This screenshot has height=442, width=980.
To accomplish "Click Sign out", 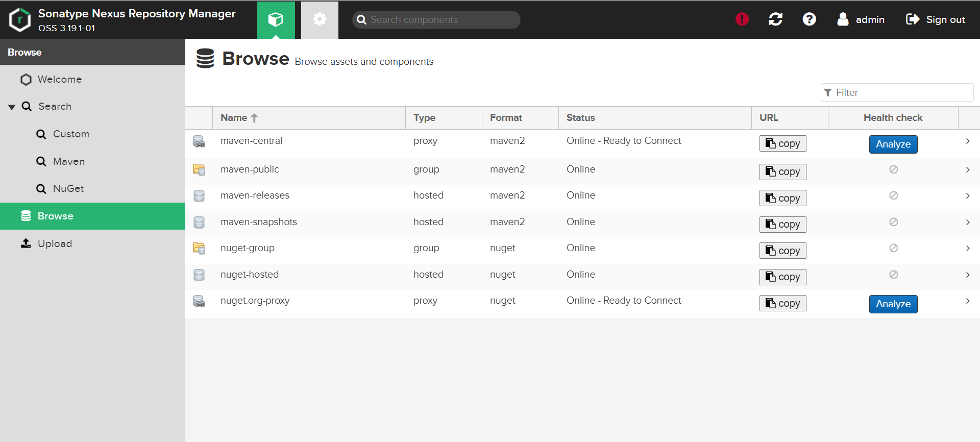I will [x=935, y=19].
